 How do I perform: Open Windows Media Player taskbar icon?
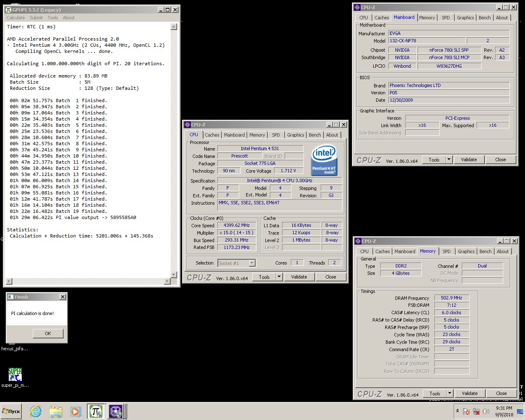click(x=75, y=411)
